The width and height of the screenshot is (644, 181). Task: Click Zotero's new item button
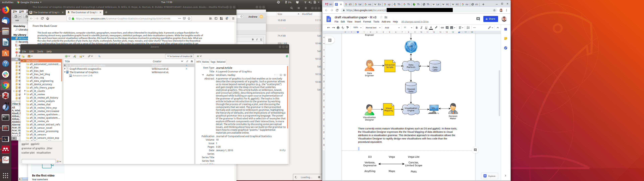pyautogui.click(x=67, y=56)
